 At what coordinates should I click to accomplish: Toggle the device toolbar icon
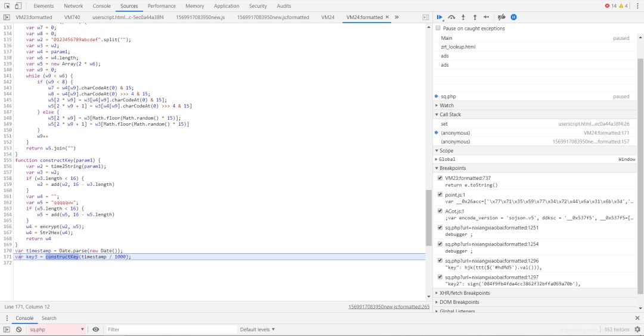click(x=19, y=6)
